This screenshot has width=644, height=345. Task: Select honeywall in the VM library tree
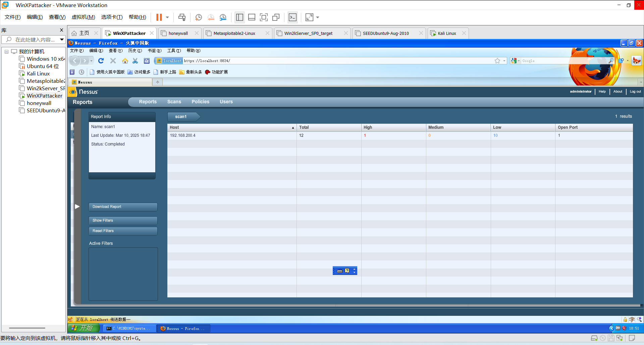tap(39, 103)
